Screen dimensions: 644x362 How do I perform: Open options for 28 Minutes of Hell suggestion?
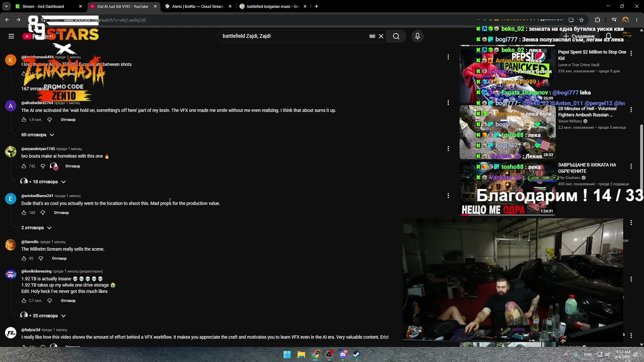631,109
